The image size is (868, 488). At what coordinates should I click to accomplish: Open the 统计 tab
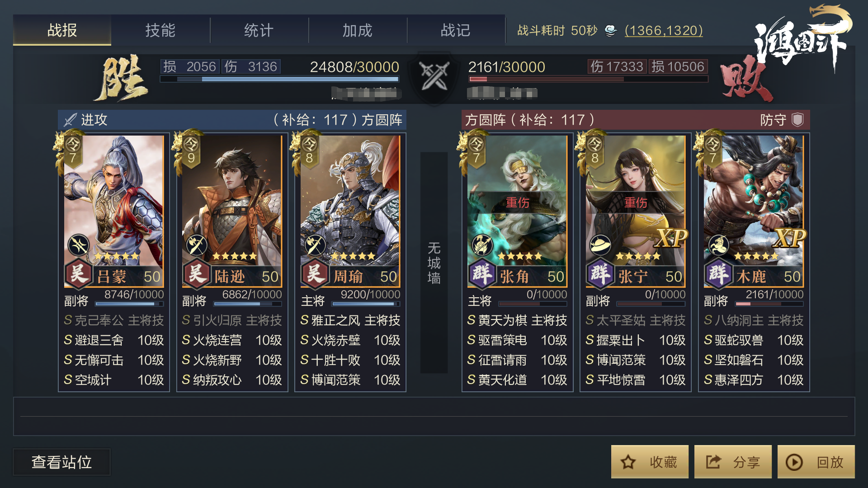(x=259, y=30)
